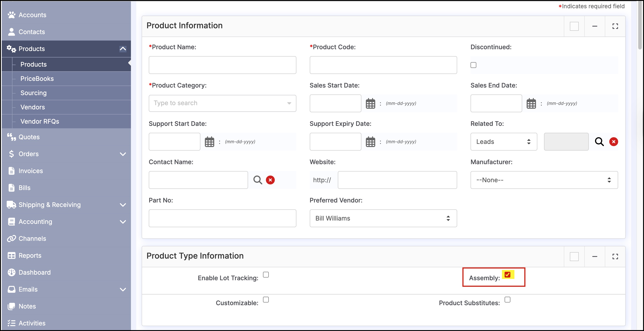Open calendar picker for Sales End Date
The image size is (644, 331).
coord(531,104)
